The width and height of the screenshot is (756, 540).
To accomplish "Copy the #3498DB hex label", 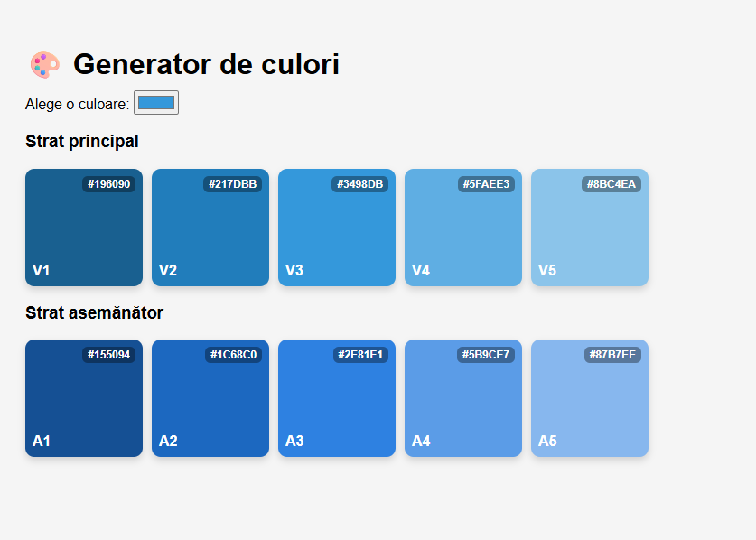I will click(360, 184).
